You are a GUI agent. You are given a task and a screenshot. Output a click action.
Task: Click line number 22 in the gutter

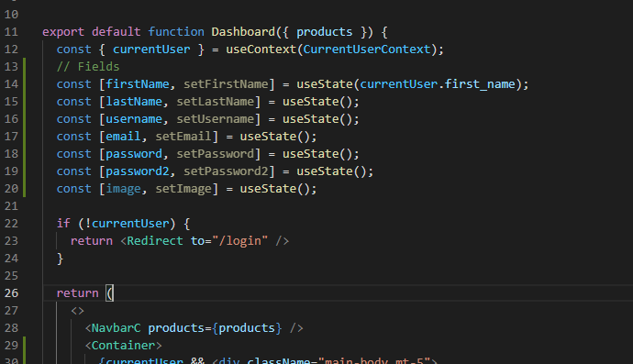coord(11,224)
